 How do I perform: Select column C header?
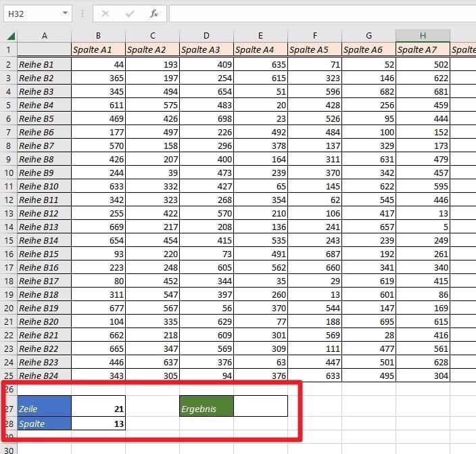click(153, 36)
